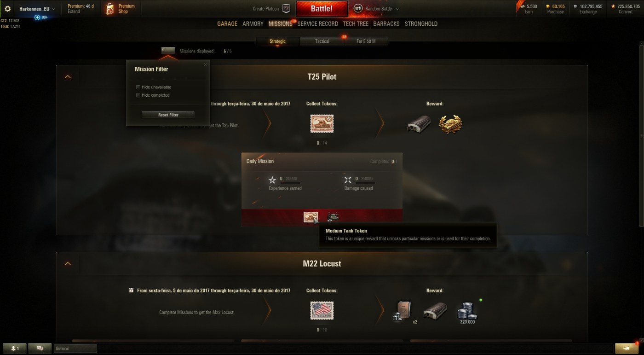Click the Premium Shop bag icon
This screenshot has width=644, height=355.
tap(109, 9)
